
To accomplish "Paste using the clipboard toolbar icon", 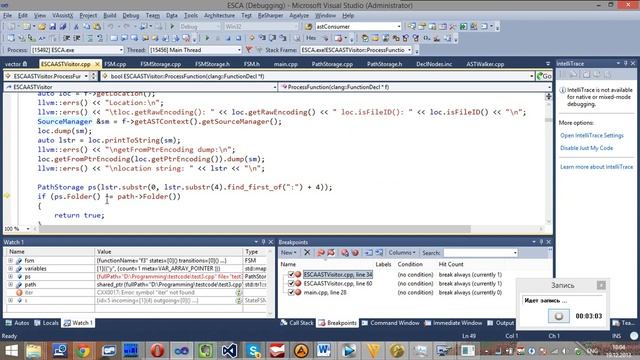I will pos(97,27).
